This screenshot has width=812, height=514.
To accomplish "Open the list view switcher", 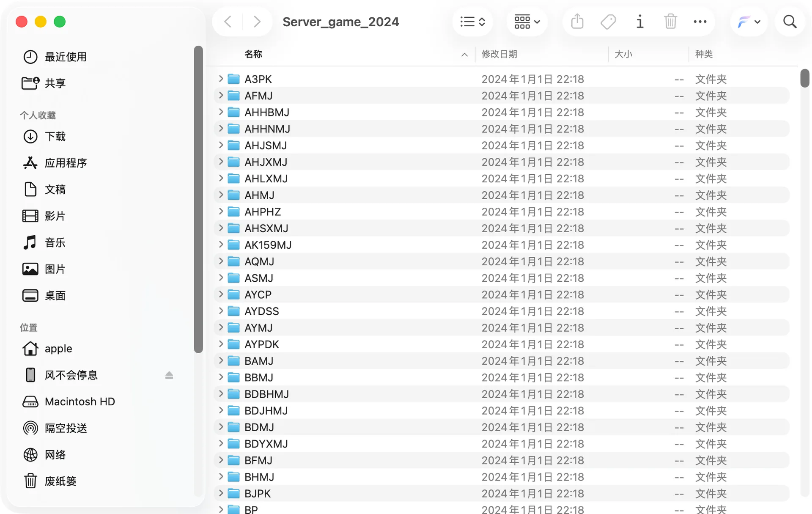I will tap(472, 22).
